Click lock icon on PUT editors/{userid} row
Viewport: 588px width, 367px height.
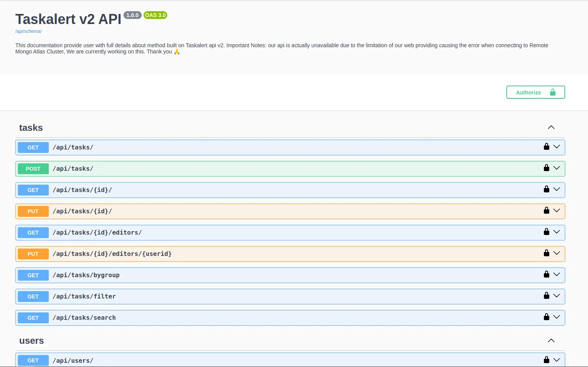coord(547,253)
